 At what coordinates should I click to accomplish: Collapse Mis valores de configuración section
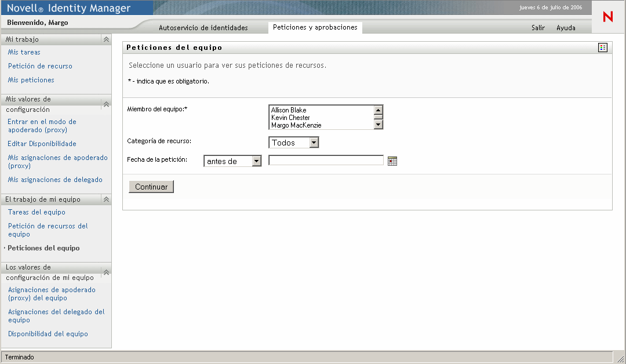(x=106, y=104)
